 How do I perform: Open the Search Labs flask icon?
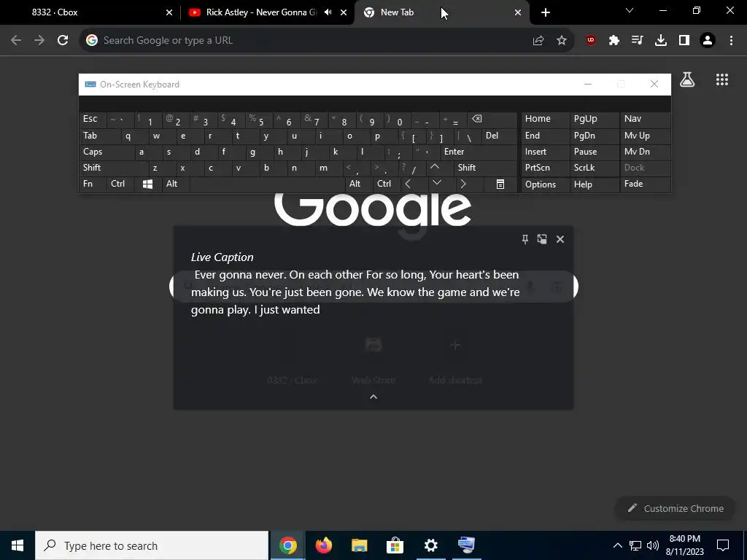pyautogui.click(x=687, y=79)
